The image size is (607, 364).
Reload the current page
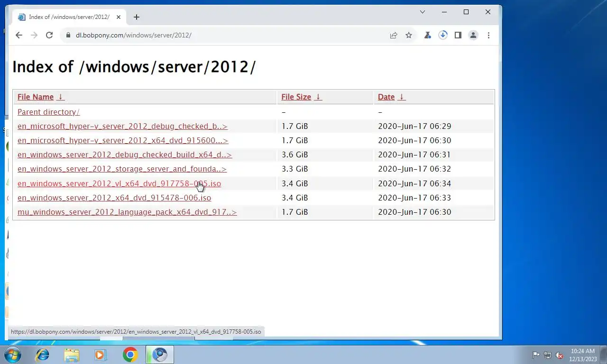coord(49,35)
